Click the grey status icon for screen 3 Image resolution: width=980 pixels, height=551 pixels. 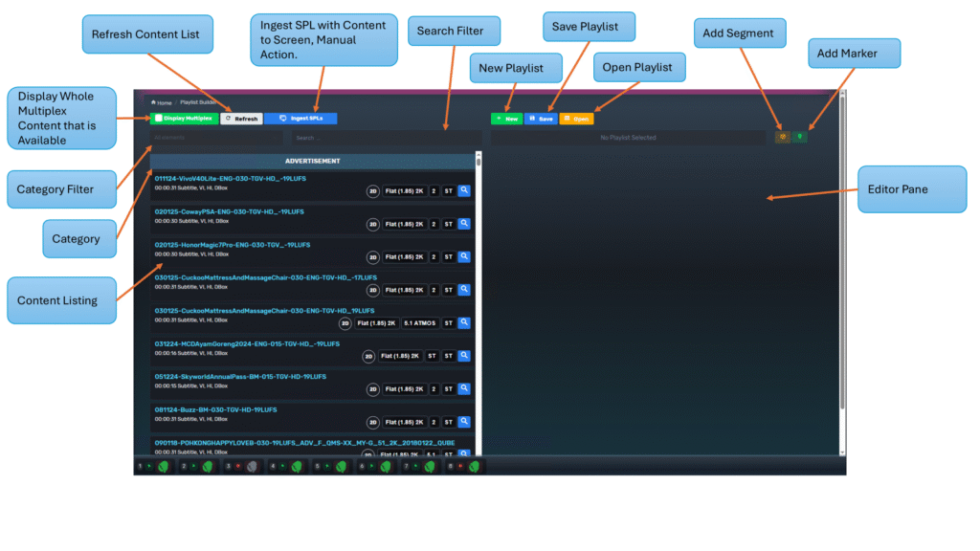[253, 467]
